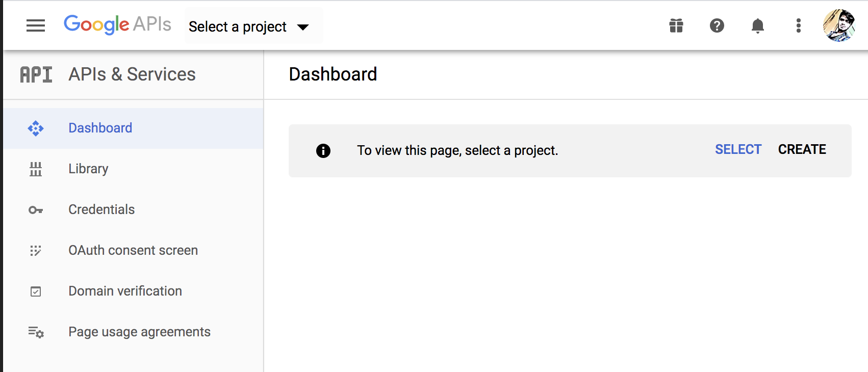Show notifications with the bell icon

tap(758, 25)
